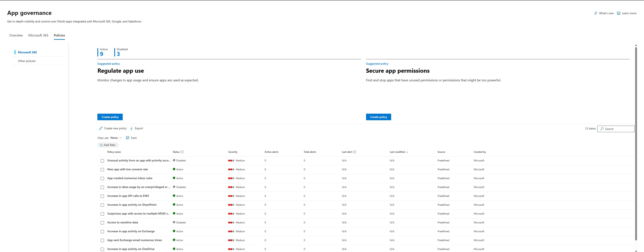Open the Add filter control
Screen dimensions: 644x252
pos(108,145)
